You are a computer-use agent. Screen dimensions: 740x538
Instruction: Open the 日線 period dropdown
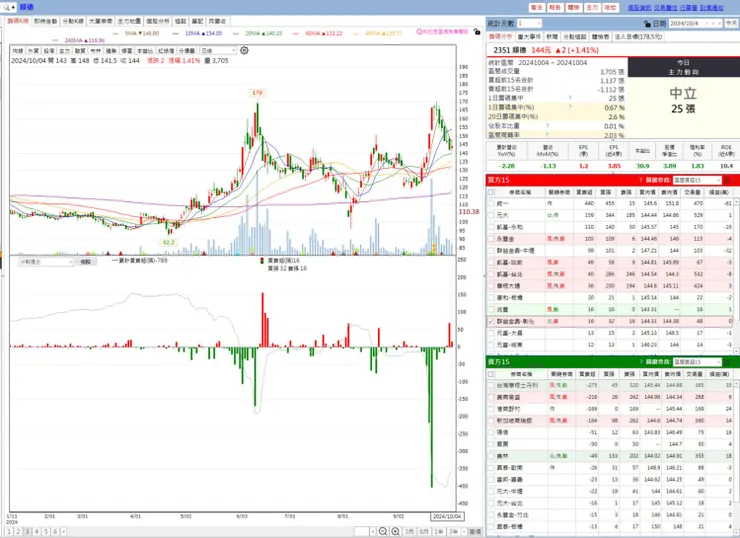(218, 50)
